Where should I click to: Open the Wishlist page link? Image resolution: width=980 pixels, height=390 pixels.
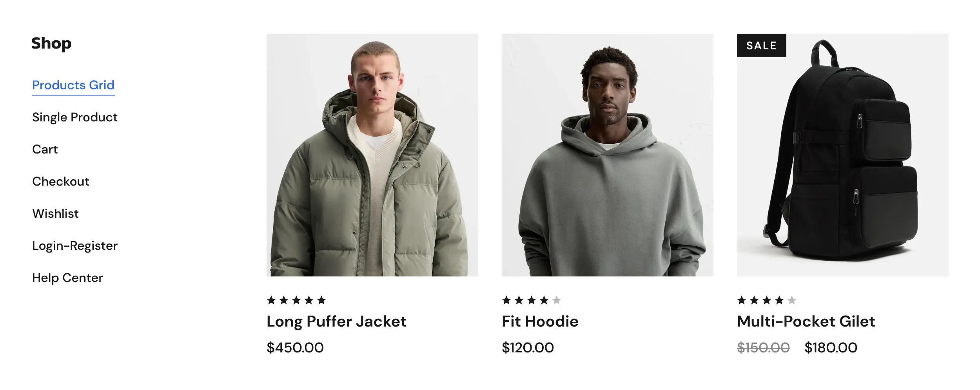[55, 213]
